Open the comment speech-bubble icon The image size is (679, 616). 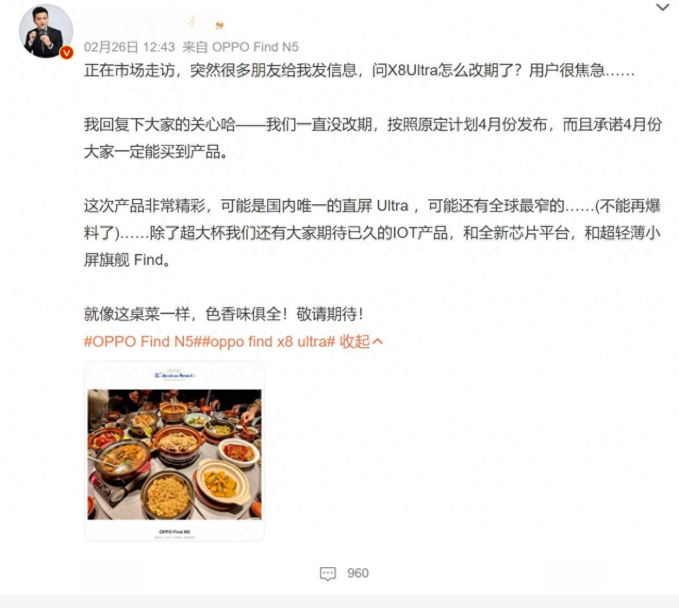[x=328, y=574]
